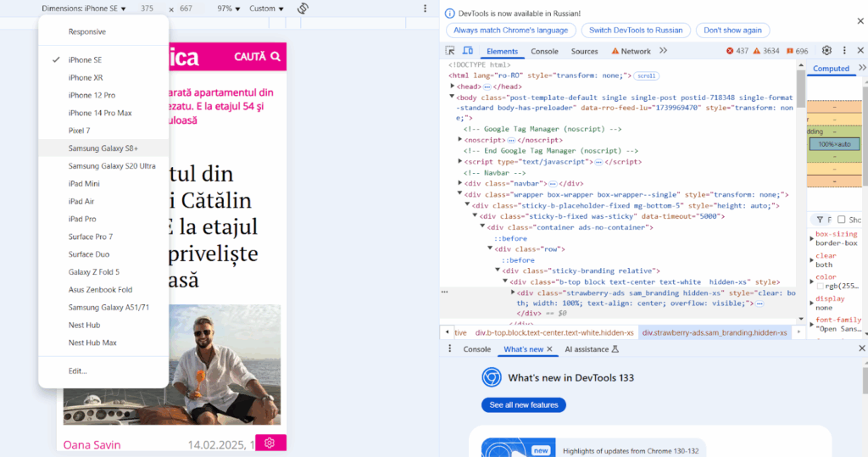Viewport: 868px width, 457px height.
Task: Expand the head element node
Action: tap(453, 86)
